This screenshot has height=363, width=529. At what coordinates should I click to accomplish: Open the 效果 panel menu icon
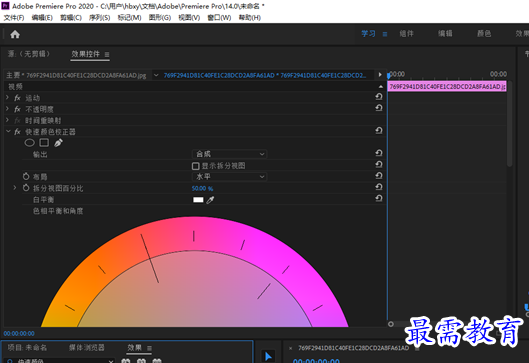pyautogui.click(x=149, y=348)
